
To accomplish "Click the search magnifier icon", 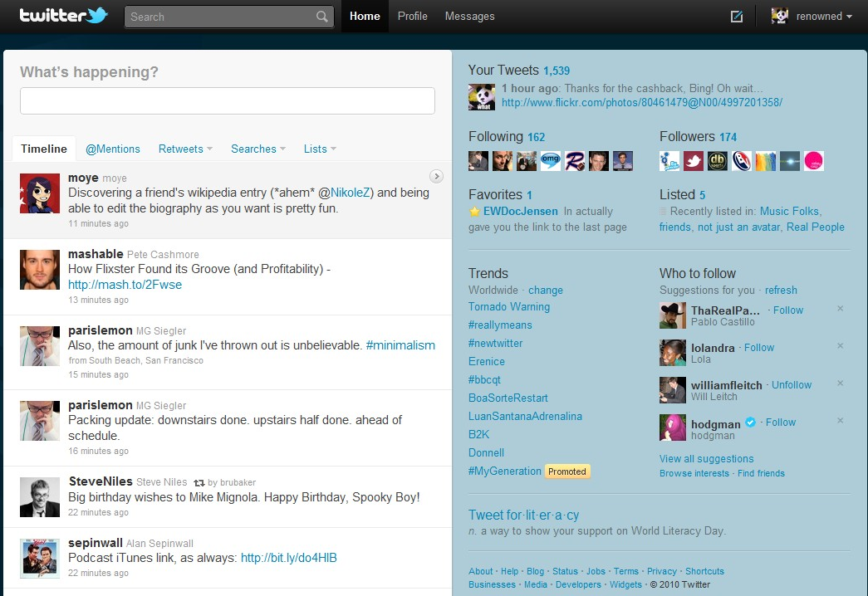I will [x=322, y=17].
